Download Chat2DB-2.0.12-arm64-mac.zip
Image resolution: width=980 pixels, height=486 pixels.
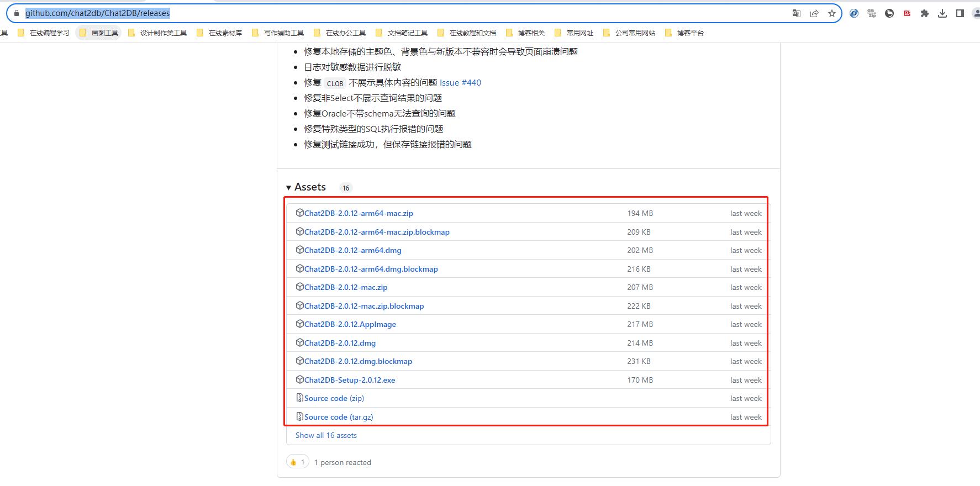tap(359, 213)
